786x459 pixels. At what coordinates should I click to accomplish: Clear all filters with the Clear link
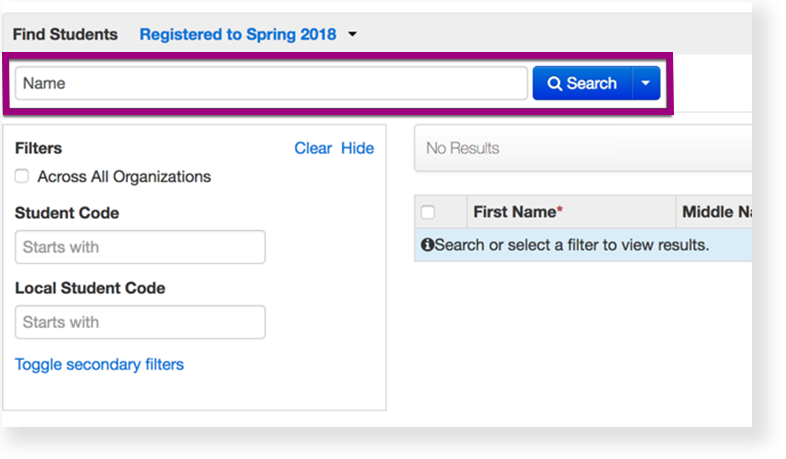(x=312, y=148)
